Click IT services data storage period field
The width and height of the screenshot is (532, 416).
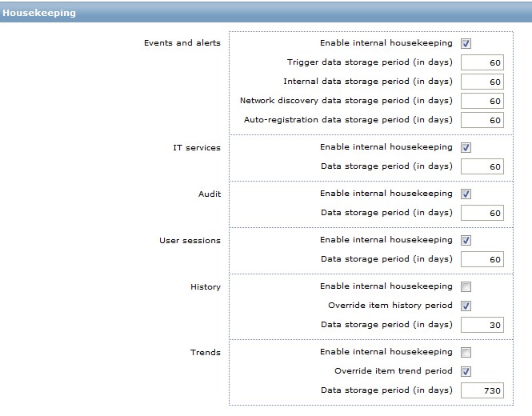pyautogui.click(x=482, y=167)
